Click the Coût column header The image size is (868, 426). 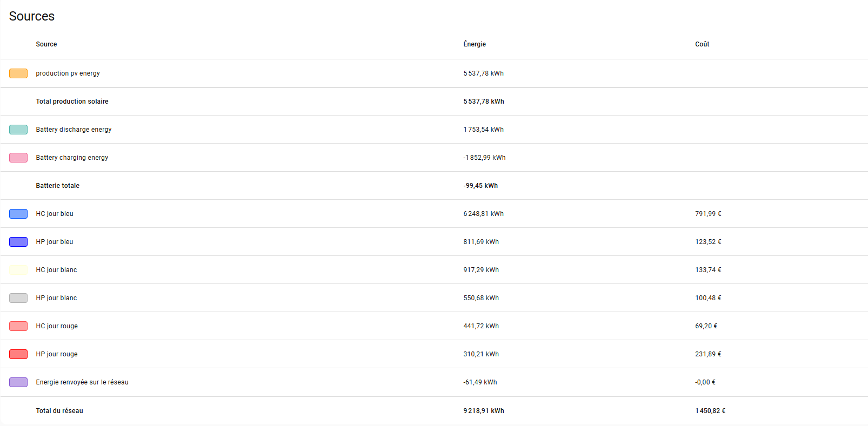point(702,44)
